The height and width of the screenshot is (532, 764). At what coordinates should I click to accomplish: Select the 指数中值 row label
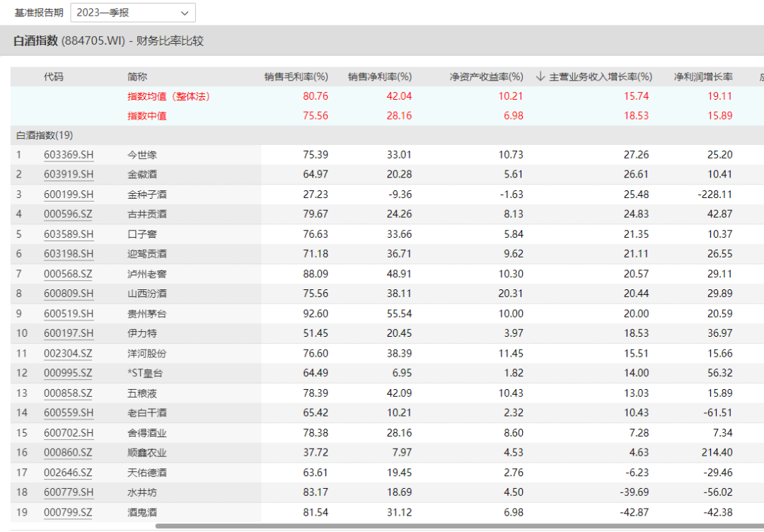click(x=147, y=116)
